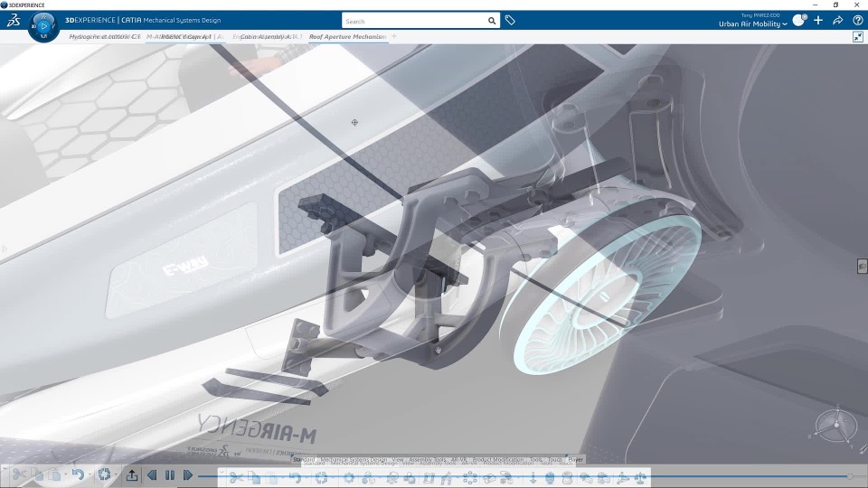Screen dimensions: 868x488
Task: Click the Share arrow icon in header
Action: tap(837, 21)
